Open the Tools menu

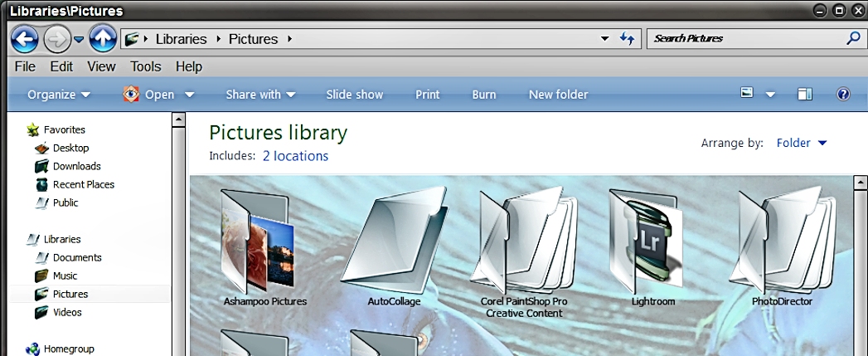[x=145, y=66]
